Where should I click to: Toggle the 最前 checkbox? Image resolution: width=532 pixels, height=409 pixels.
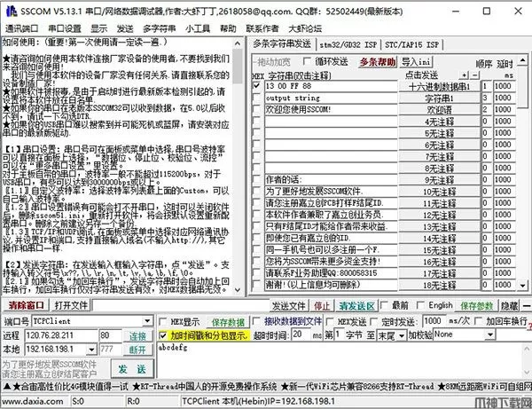coord(384,305)
